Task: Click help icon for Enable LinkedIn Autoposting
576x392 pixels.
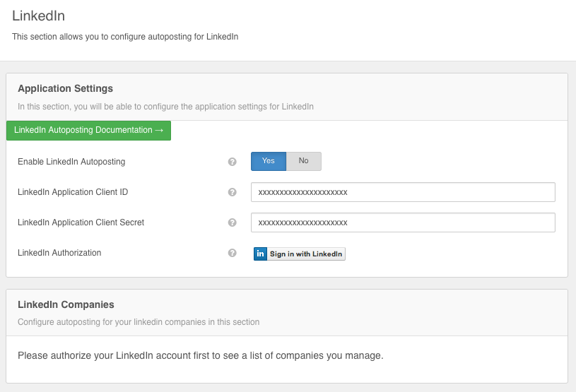Action: 232,162
